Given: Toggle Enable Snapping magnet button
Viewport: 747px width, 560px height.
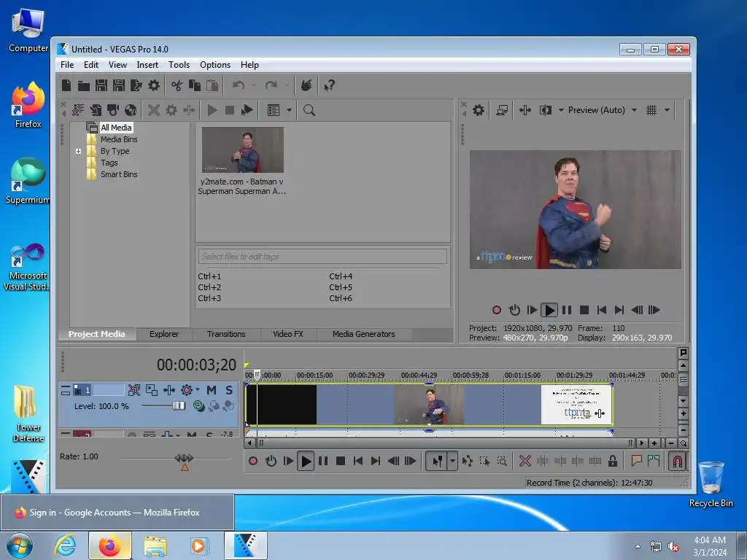Looking at the screenshot, I should pos(677,461).
